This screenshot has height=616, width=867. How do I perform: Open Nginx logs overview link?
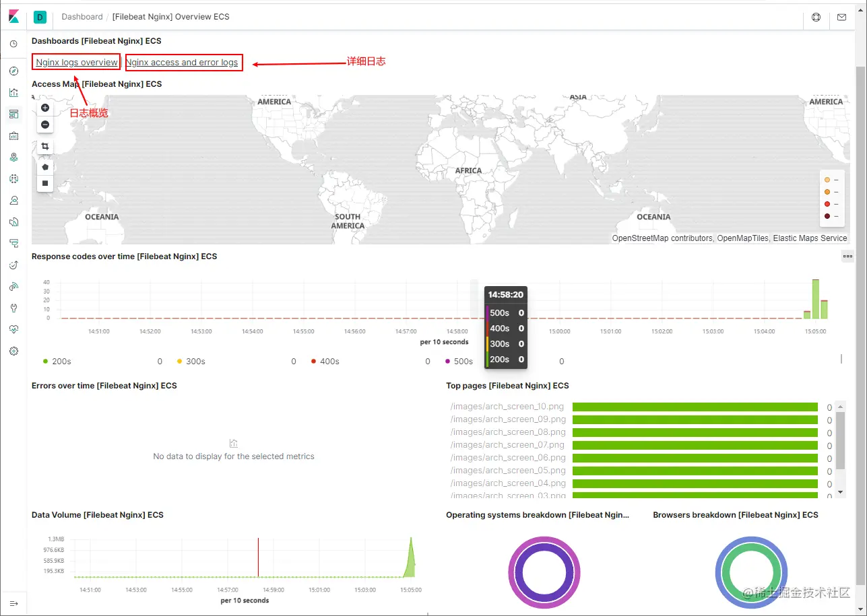click(77, 63)
